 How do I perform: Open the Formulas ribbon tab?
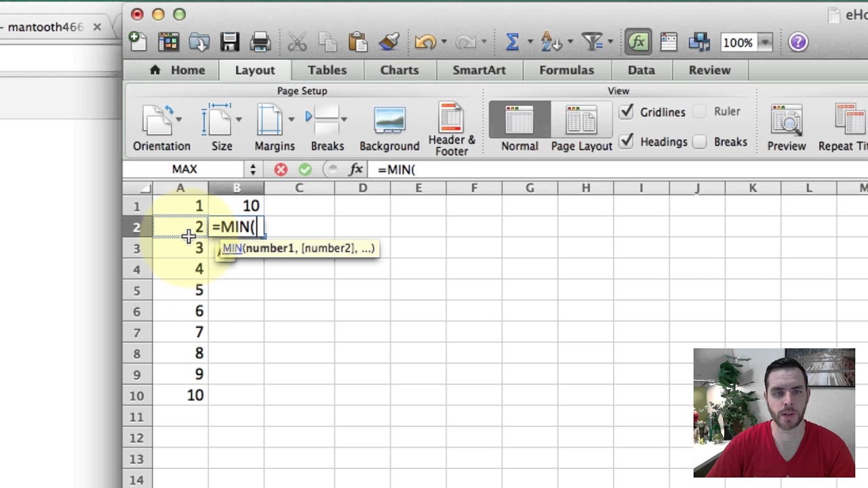click(x=566, y=70)
